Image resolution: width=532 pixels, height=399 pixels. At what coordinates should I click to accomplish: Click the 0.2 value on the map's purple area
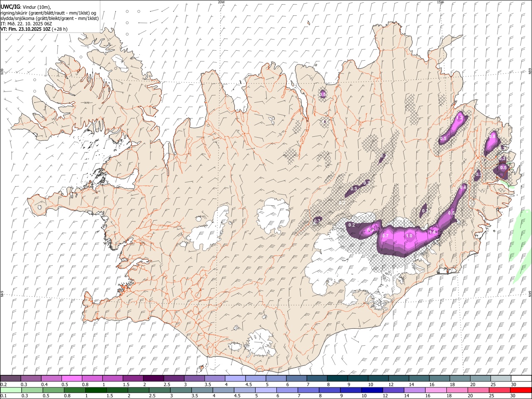point(352,225)
